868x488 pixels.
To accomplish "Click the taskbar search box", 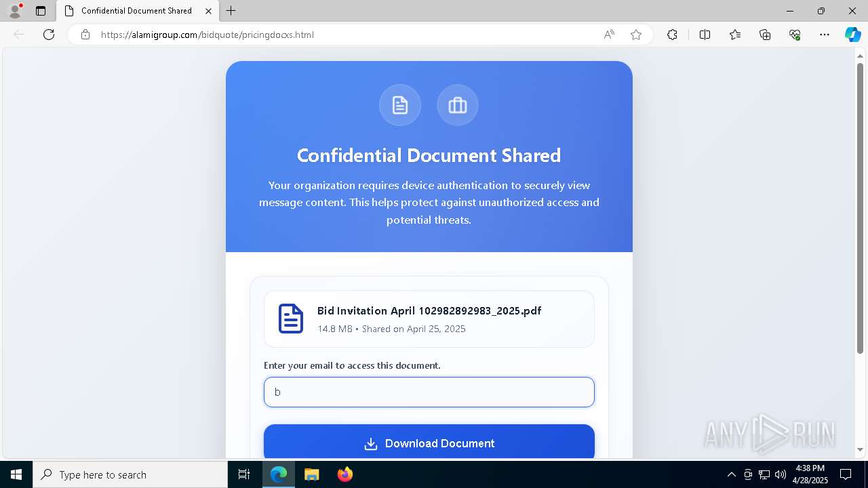I will click(130, 474).
